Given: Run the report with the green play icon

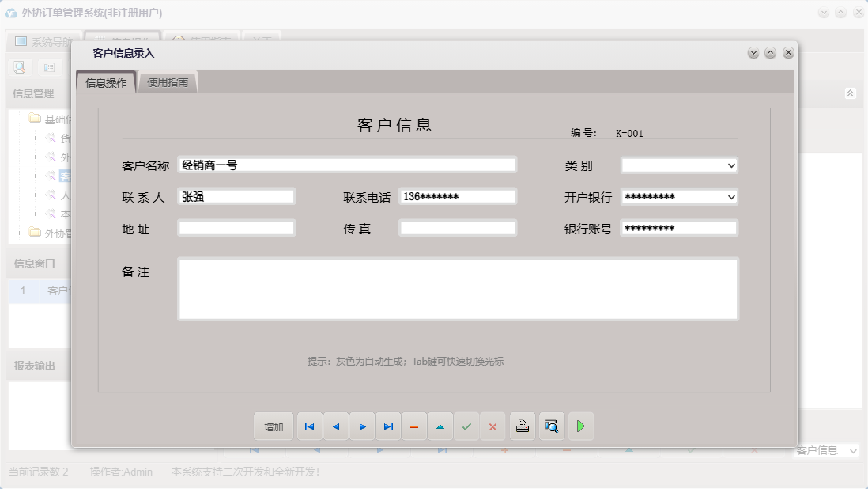Looking at the screenshot, I should click(580, 426).
